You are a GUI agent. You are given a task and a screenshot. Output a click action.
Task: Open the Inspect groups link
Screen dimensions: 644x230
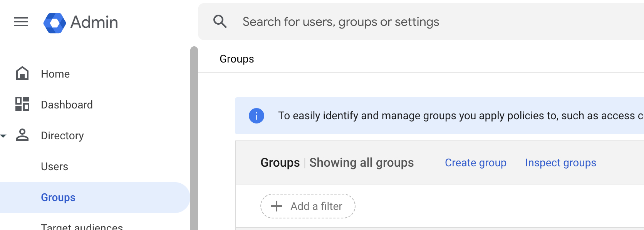(560, 163)
